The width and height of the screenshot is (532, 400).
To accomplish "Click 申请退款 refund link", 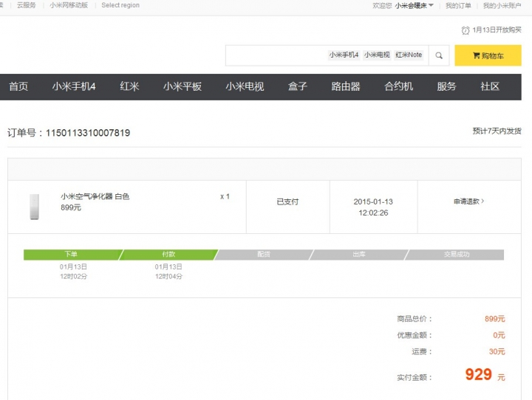I will 469,201.
